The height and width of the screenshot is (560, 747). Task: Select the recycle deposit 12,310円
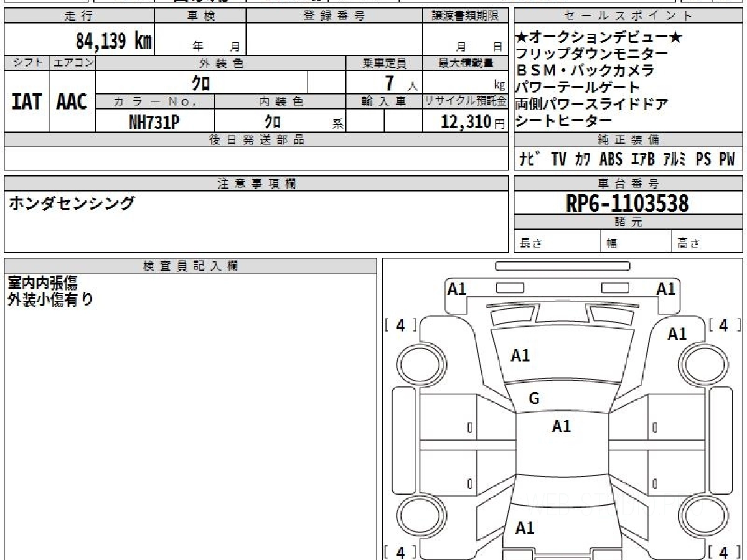click(x=472, y=122)
